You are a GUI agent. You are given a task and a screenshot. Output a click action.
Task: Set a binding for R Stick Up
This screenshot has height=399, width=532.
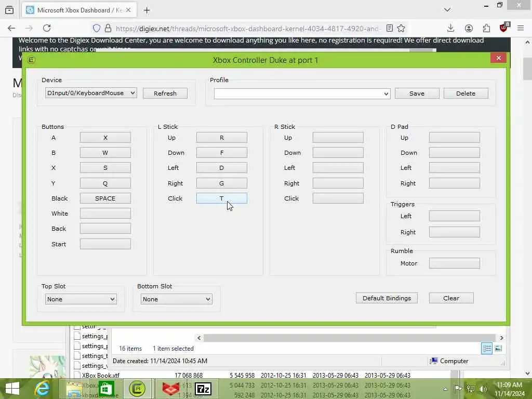click(x=338, y=137)
